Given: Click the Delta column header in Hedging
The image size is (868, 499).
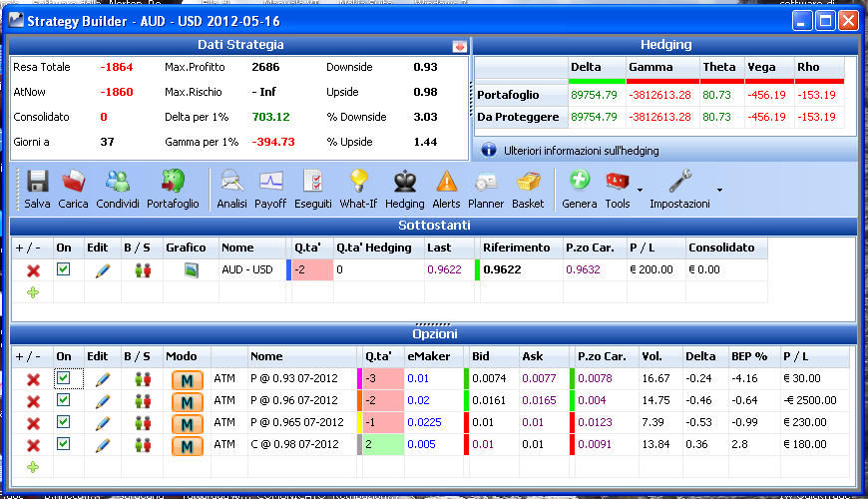Looking at the screenshot, I should (597, 67).
